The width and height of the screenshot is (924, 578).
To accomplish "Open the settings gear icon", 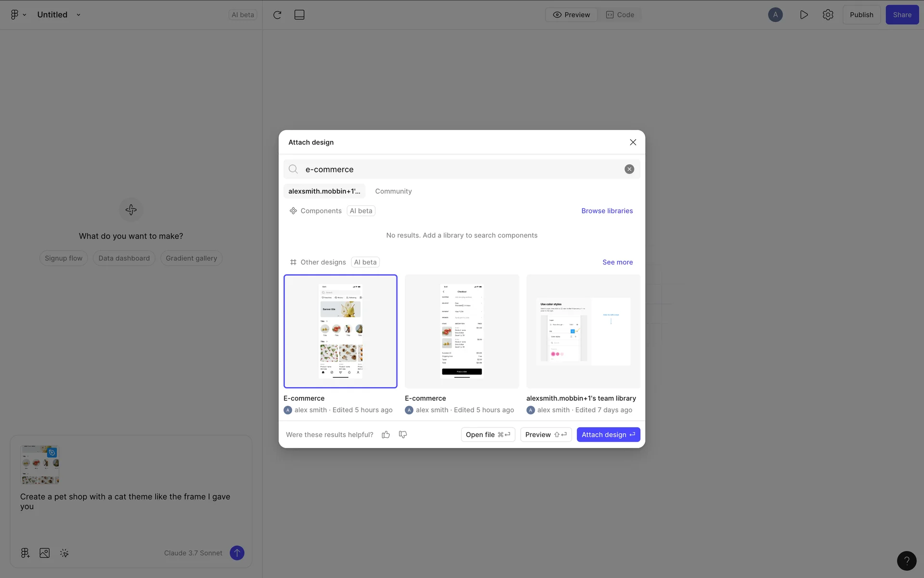I will 828,15.
